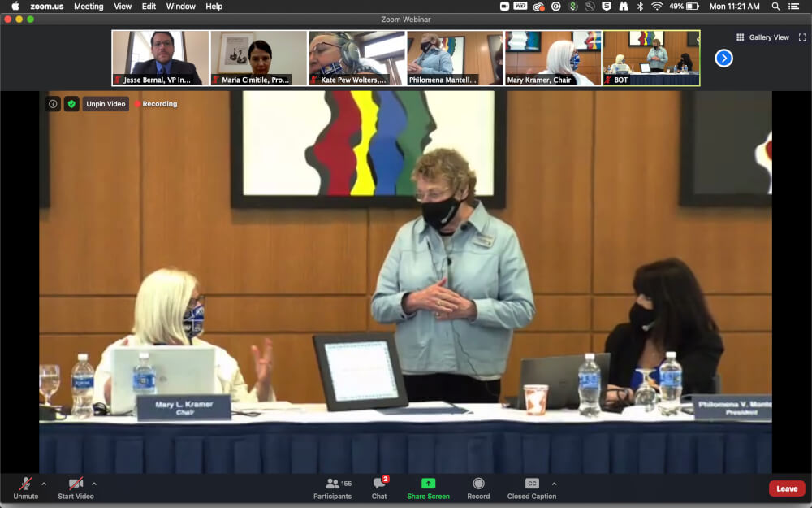Screen dimensions: 812x508
Task: Click the green encryption shield icon
Action: (71, 104)
